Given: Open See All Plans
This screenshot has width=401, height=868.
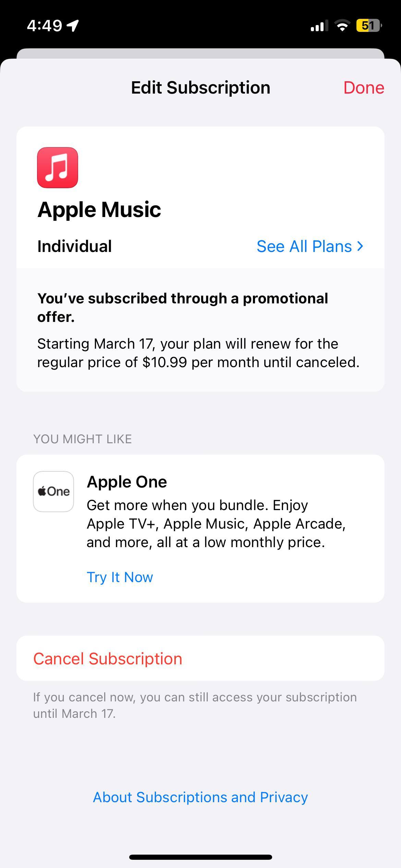Looking at the screenshot, I should point(304,246).
